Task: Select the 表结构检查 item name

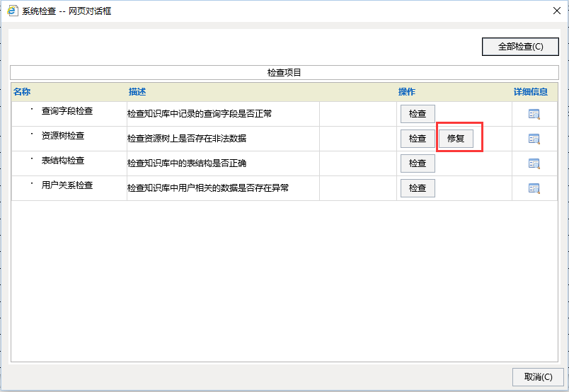Action: click(63, 161)
